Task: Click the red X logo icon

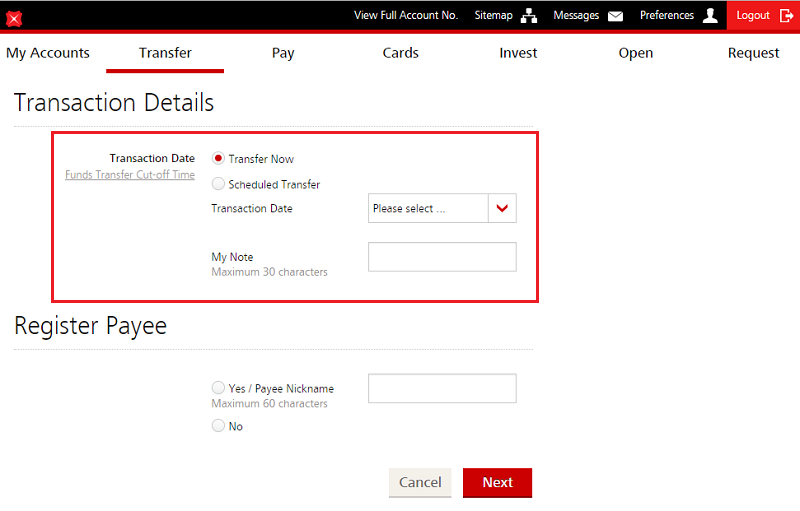Action: tap(13, 18)
